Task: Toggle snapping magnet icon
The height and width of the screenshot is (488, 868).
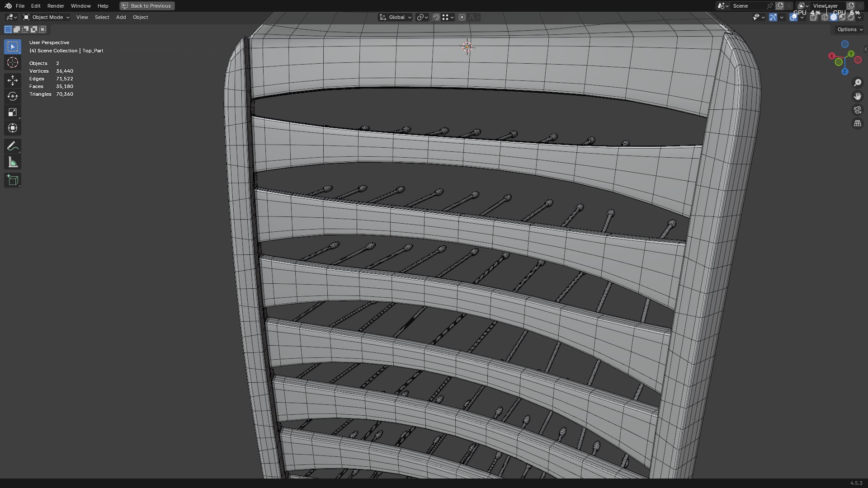Action: point(436,17)
